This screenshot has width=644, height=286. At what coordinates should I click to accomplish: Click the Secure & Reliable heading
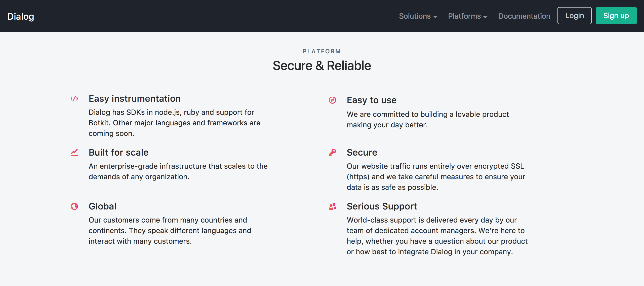[322, 66]
